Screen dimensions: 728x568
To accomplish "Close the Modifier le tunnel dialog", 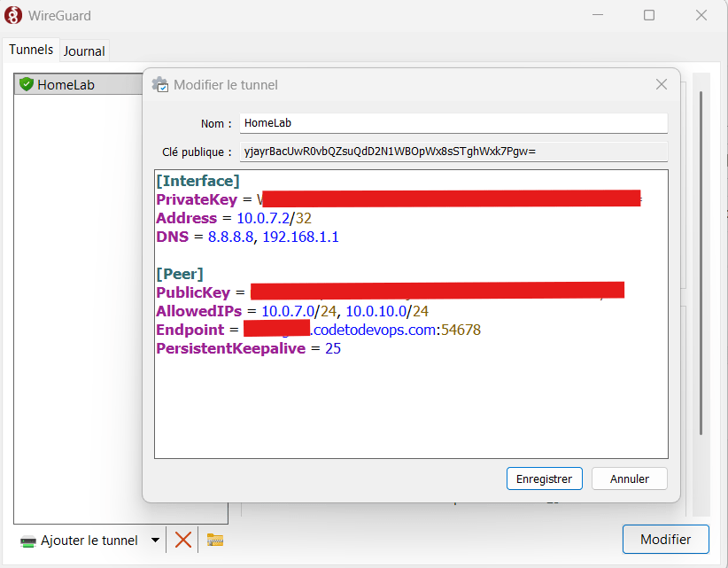I will (661, 85).
